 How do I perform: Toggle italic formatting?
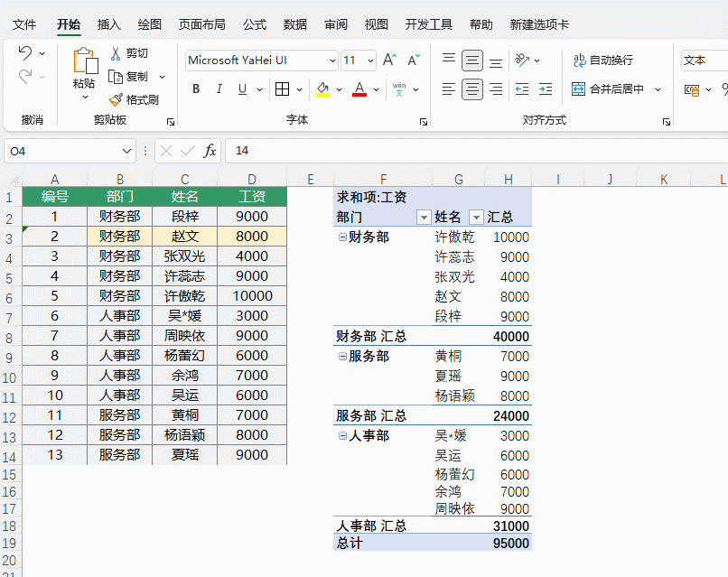[x=218, y=89]
